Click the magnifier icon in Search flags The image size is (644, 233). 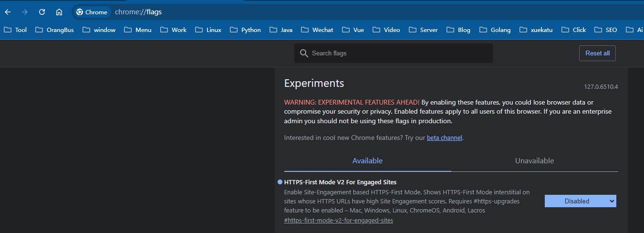pyautogui.click(x=304, y=53)
